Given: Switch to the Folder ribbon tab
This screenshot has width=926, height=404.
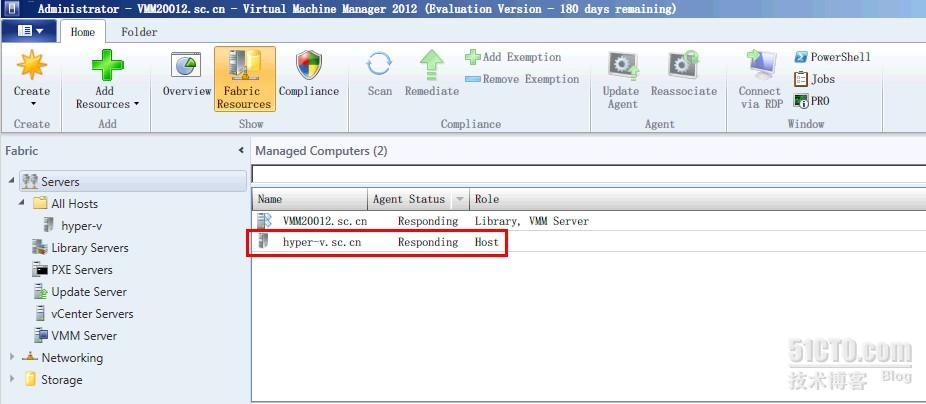Looking at the screenshot, I should (x=139, y=32).
